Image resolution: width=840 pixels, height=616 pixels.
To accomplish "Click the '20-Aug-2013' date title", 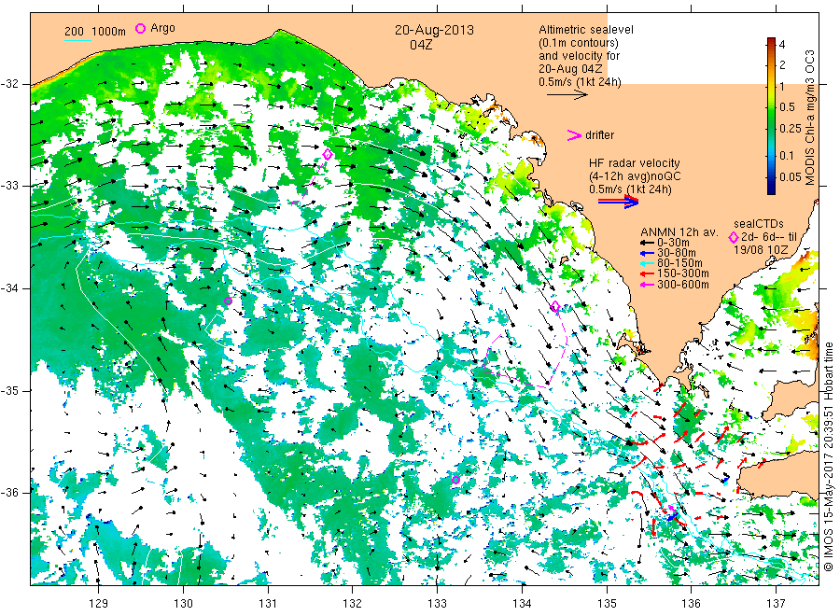I will (434, 31).
